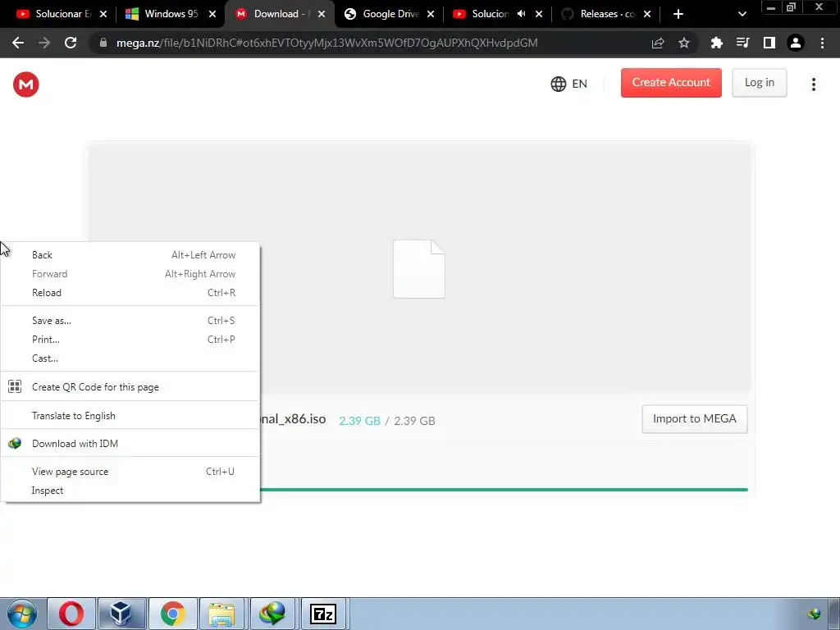Click the Create Account button

[x=671, y=83]
